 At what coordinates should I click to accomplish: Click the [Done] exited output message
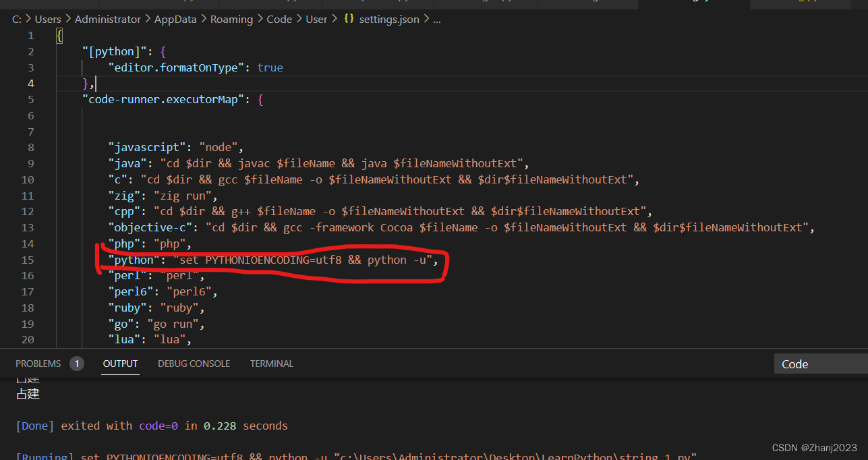pyautogui.click(x=152, y=426)
